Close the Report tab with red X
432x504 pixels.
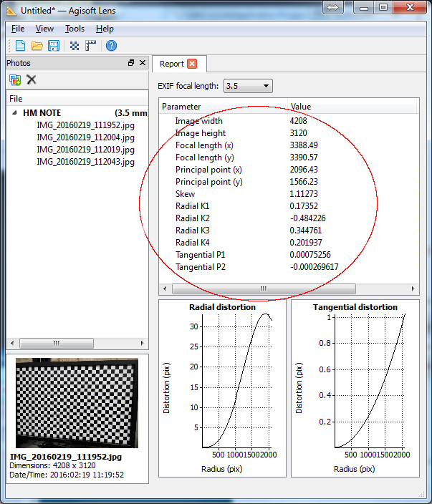192,64
